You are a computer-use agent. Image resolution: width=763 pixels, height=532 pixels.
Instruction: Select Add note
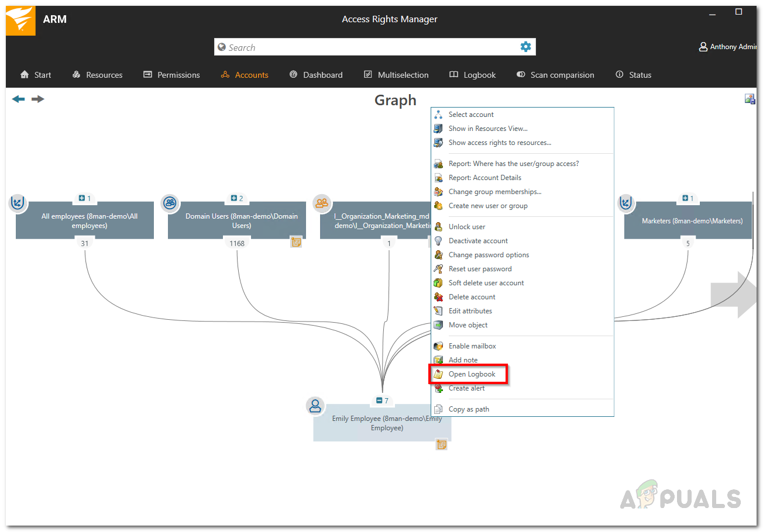point(523,360)
